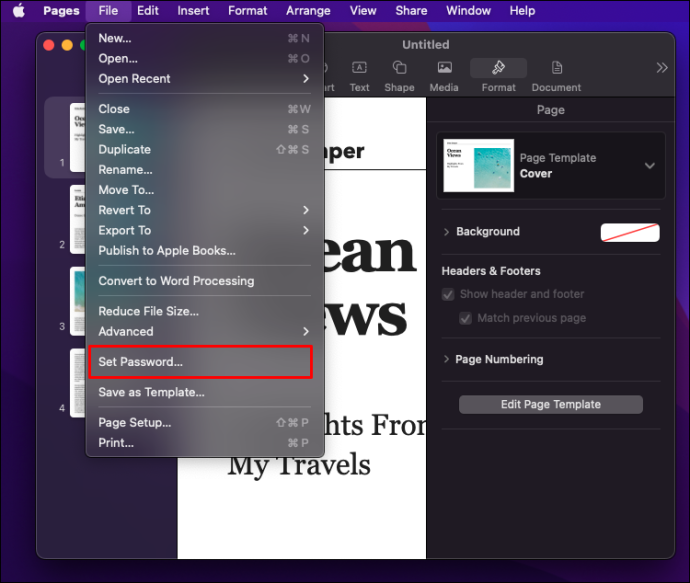Select Move To in the File menu
This screenshot has height=583, width=690.
tap(204, 190)
